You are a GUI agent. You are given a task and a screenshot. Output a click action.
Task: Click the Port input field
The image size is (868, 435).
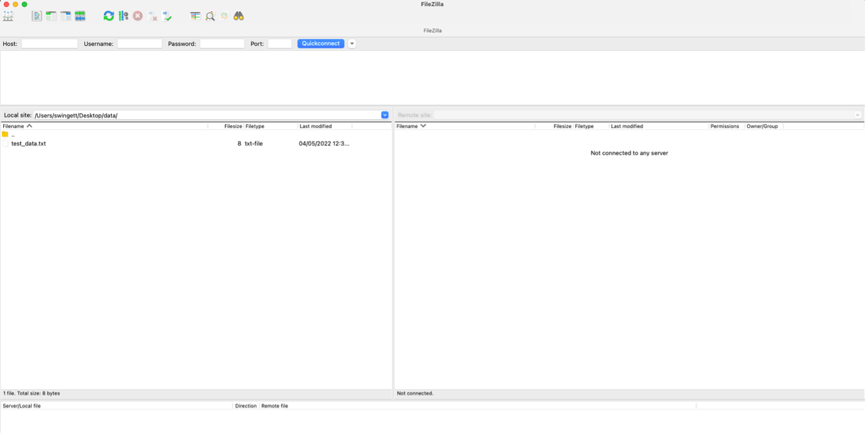(280, 44)
